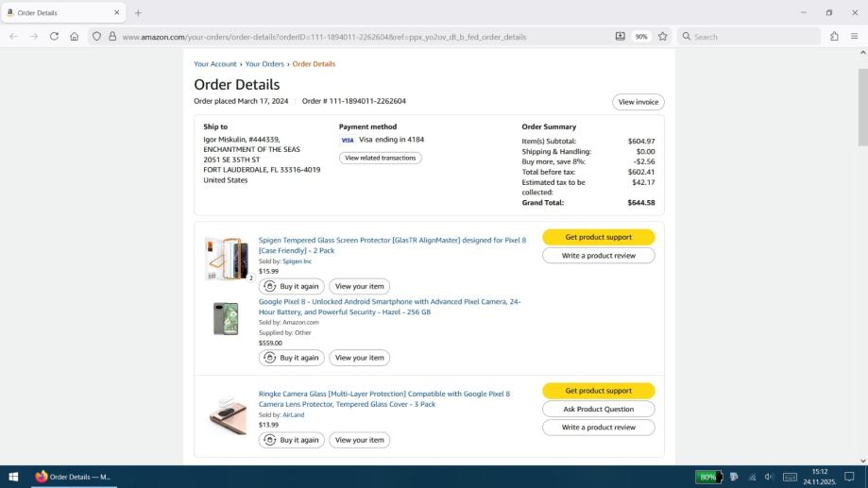The image size is (868, 488).
Task: Open the notification center icon
Action: [x=849, y=477]
